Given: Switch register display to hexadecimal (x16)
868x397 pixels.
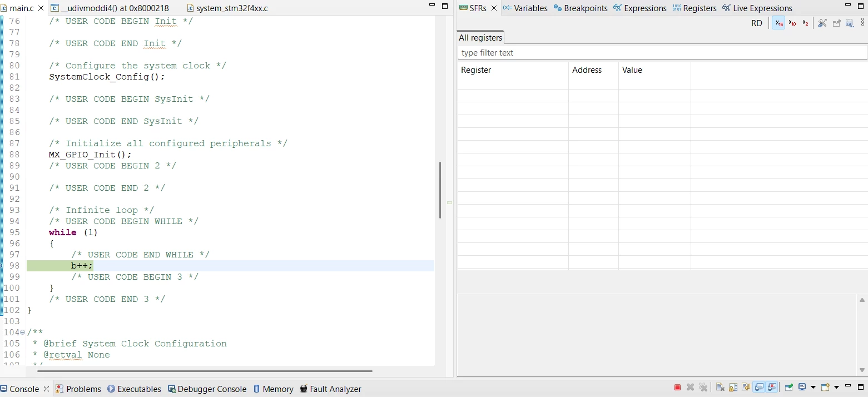Looking at the screenshot, I should click(779, 23).
